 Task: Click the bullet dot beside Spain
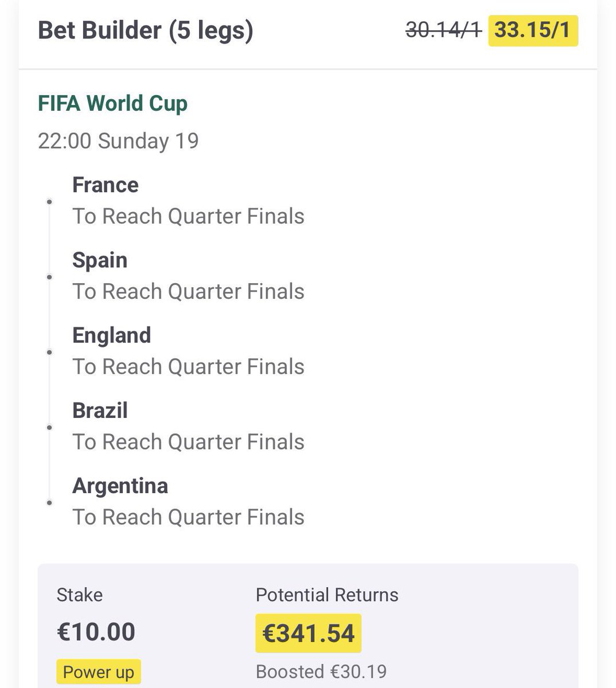(49, 277)
